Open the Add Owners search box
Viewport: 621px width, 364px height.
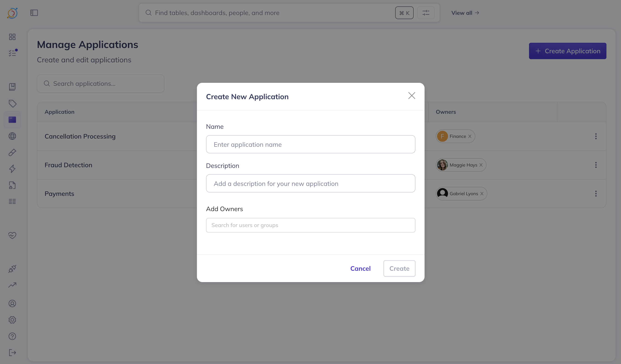(310, 225)
